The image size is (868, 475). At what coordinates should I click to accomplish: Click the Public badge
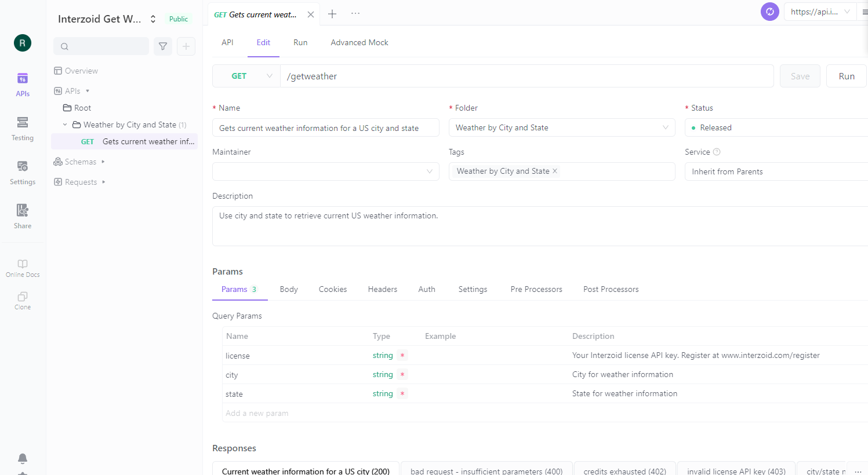point(179,19)
